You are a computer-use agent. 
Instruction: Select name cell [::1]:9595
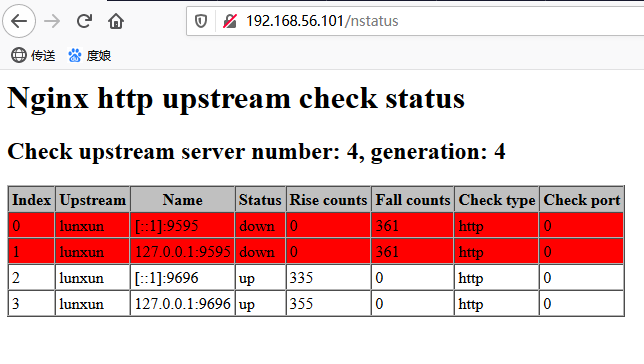tap(182, 226)
